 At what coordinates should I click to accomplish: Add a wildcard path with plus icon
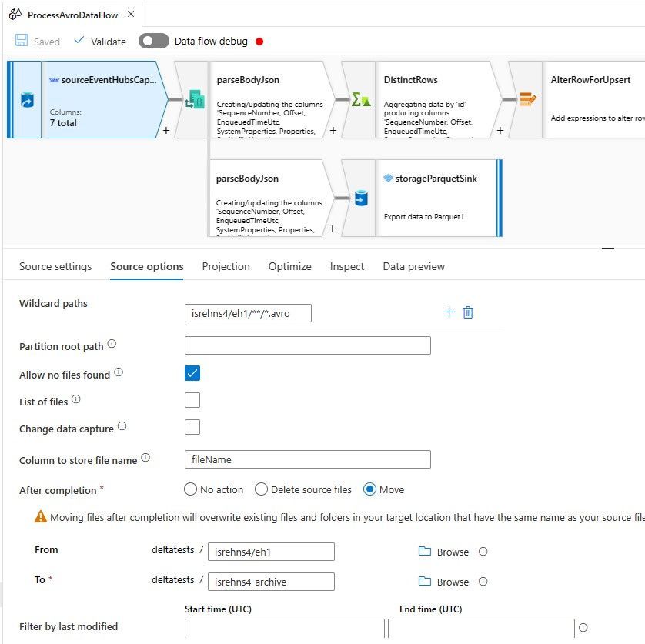click(x=449, y=312)
